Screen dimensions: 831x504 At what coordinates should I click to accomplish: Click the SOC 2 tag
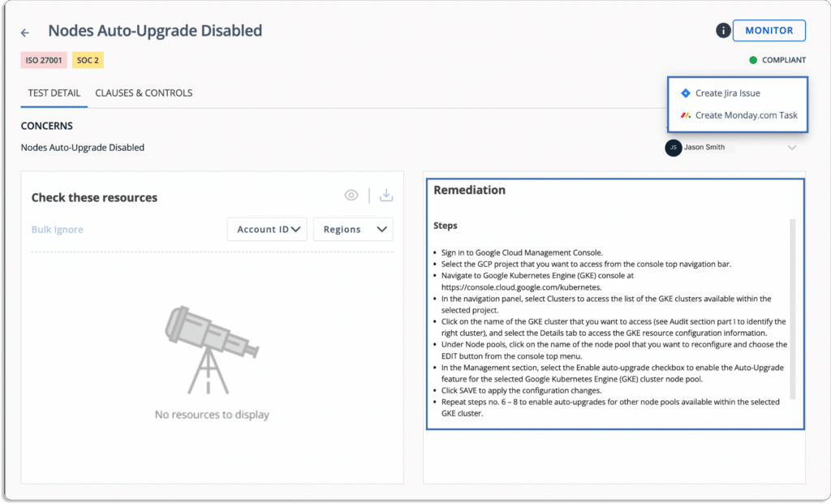pyautogui.click(x=88, y=60)
